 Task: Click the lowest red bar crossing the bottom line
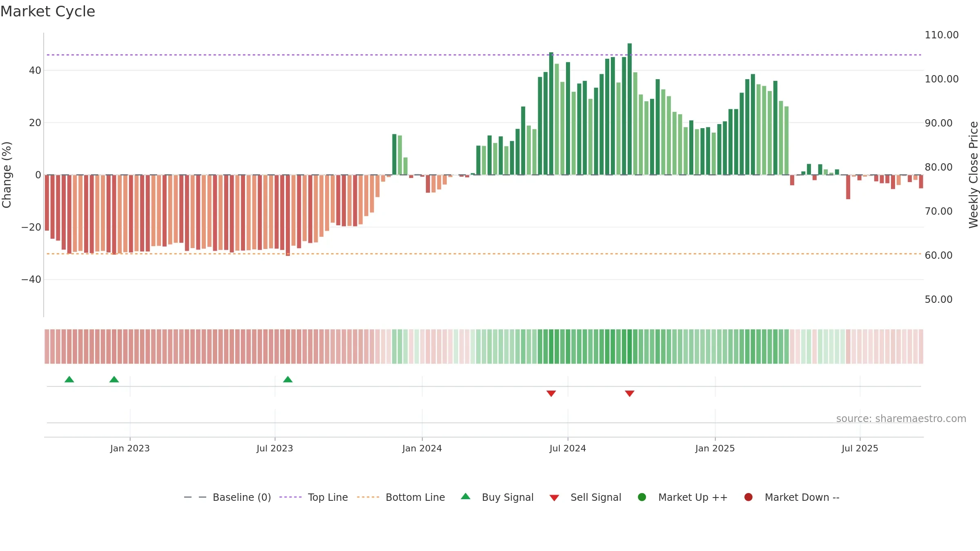(x=288, y=216)
